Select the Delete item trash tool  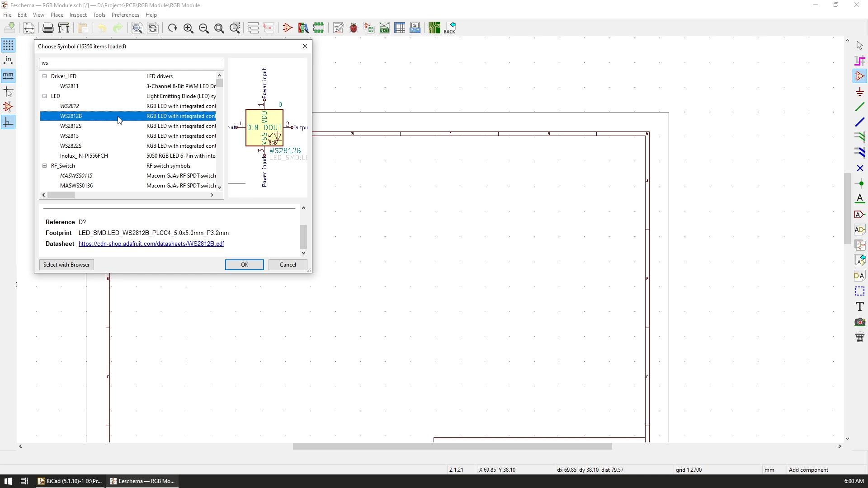point(859,338)
